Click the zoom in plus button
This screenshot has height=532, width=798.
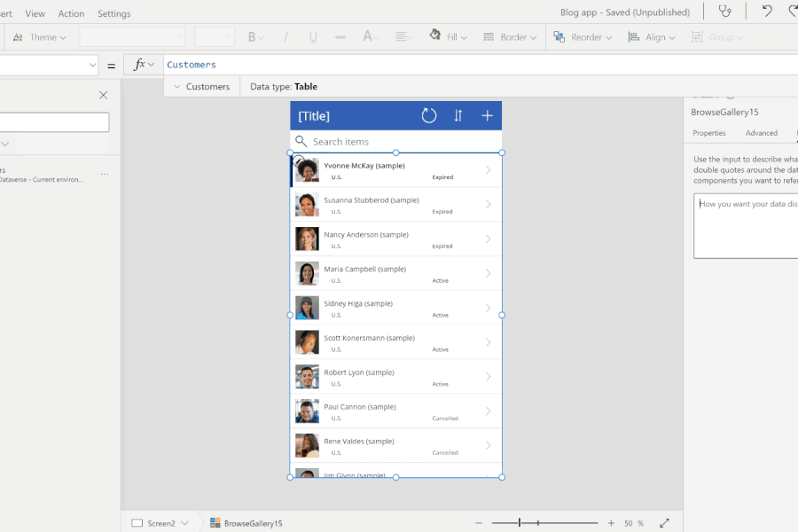click(611, 523)
